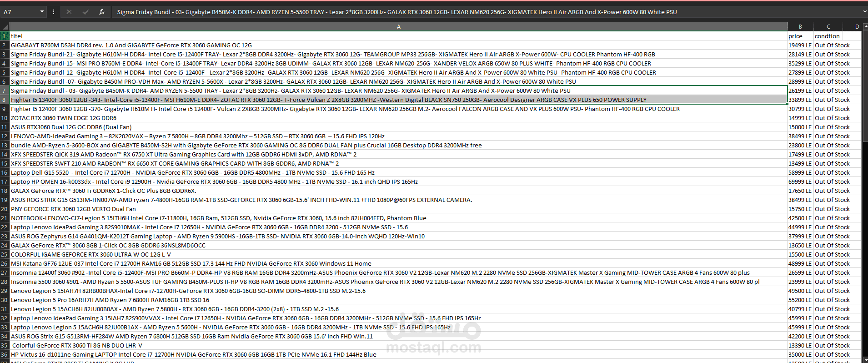Image resolution: width=868 pixels, height=363 pixels.
Task: Select the 'condtion' header cell
Action: [x=828, y=36]
